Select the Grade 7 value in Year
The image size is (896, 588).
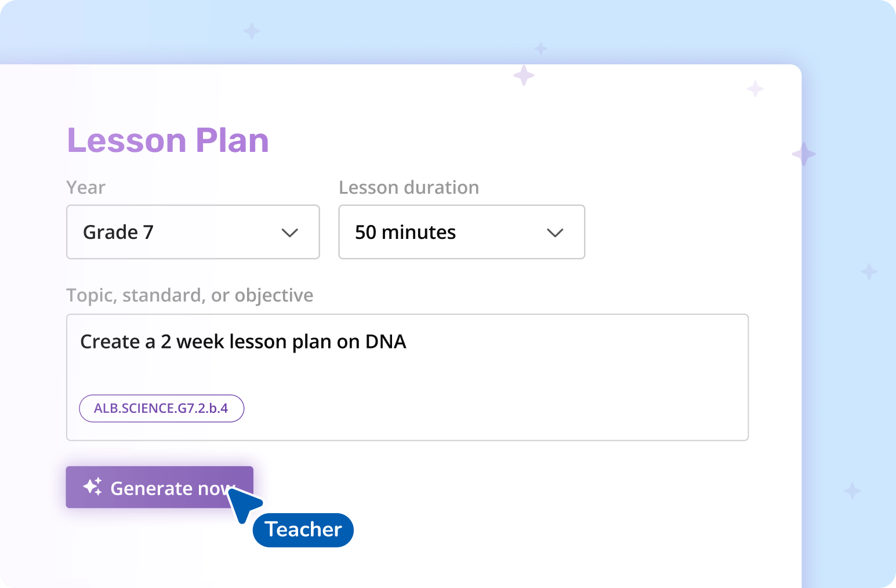[118, 232]
